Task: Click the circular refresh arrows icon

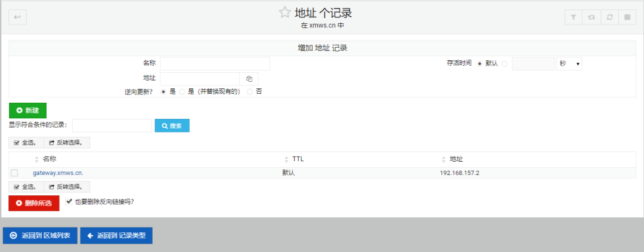Action: pos(609,17)
